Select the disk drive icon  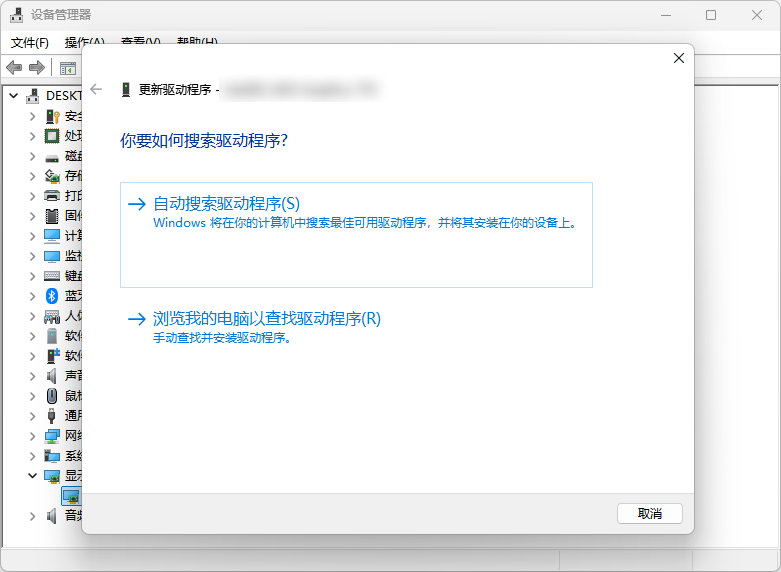(x=52, y=157)
